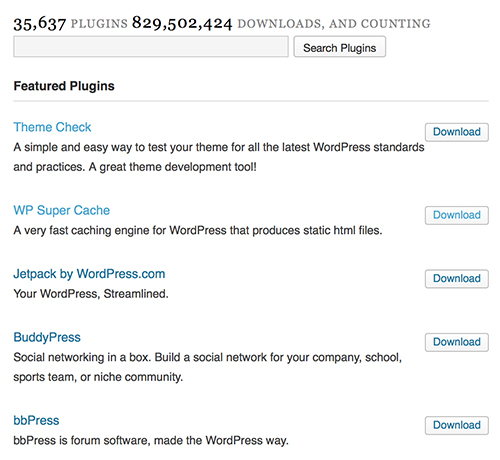The image size is (500, 460).
Task: Download the Jetpack plugin
Action: (457, 279)
